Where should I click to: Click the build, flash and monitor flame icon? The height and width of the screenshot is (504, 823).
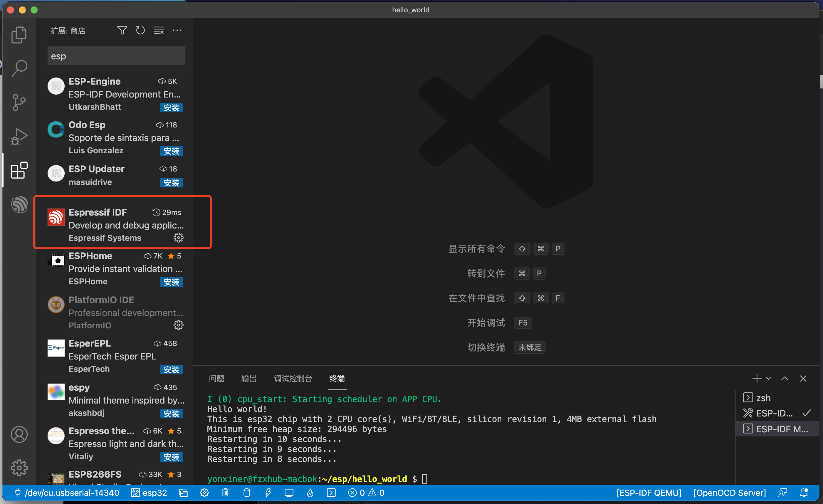click(x=310, y=493)
